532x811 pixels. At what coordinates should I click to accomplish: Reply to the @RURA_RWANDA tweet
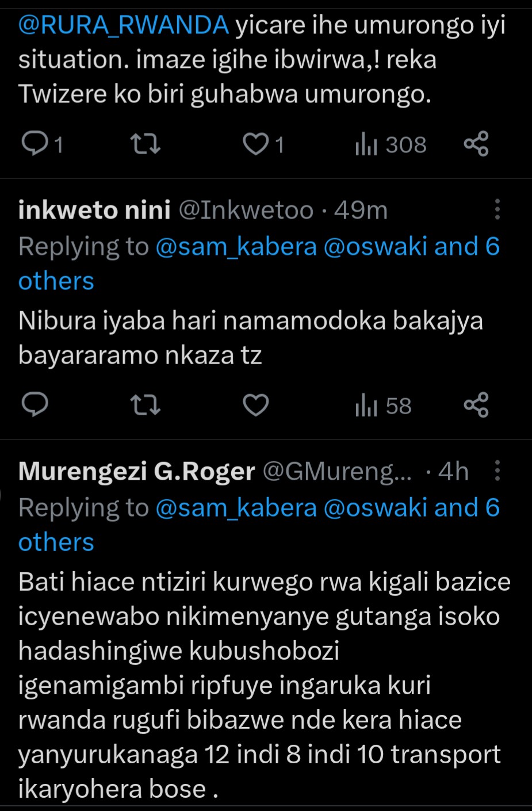tap(36, 144)
